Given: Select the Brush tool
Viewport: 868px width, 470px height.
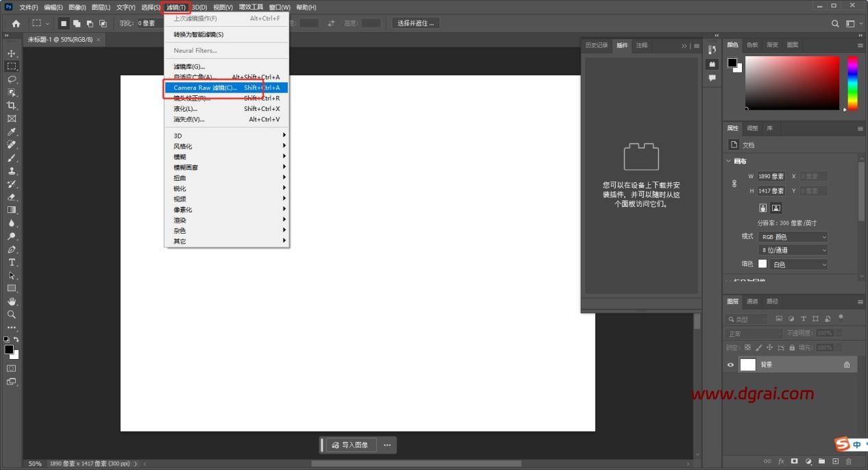Looking at the screenshot, I should pyautogui.click(x=12, y=158).
